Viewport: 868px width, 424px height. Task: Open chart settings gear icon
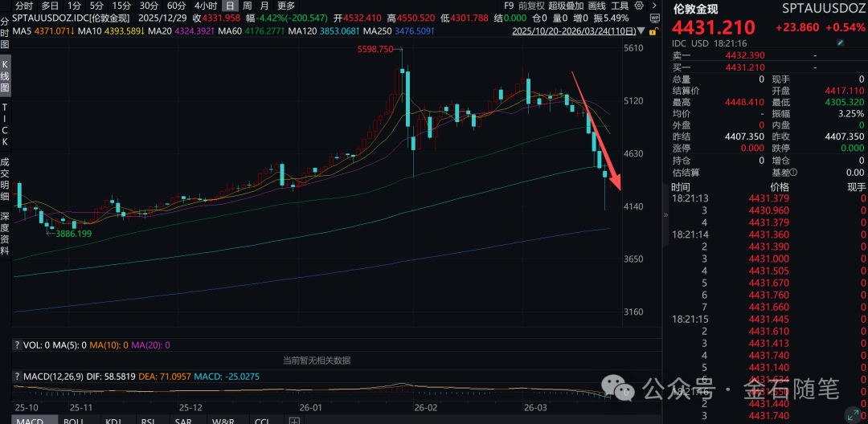639,6
